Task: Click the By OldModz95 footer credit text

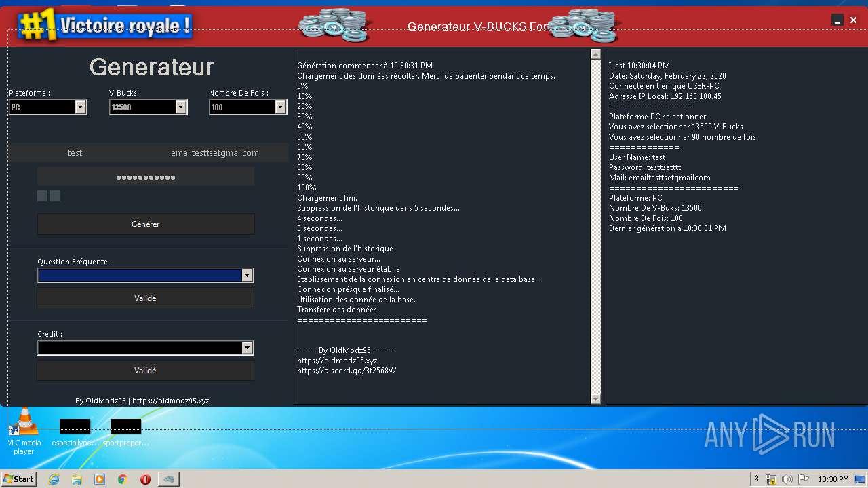Action: tap(142, 401)
